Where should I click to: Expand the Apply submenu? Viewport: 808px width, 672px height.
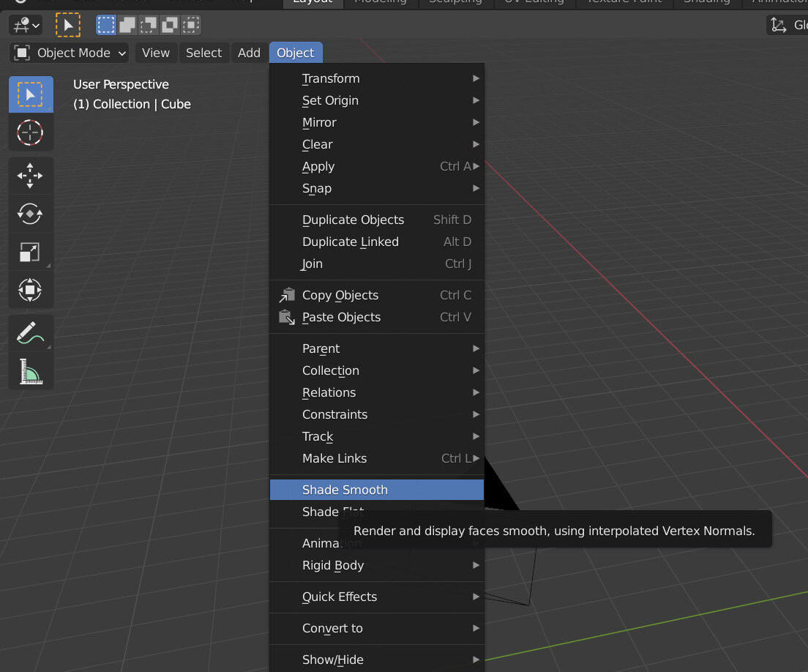click(x=377, y=166)
